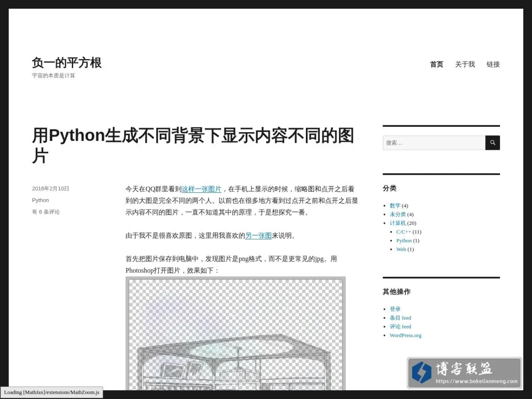Open the 数学 category in the sidebar
The image size is (532, 399).
point(395,206)
